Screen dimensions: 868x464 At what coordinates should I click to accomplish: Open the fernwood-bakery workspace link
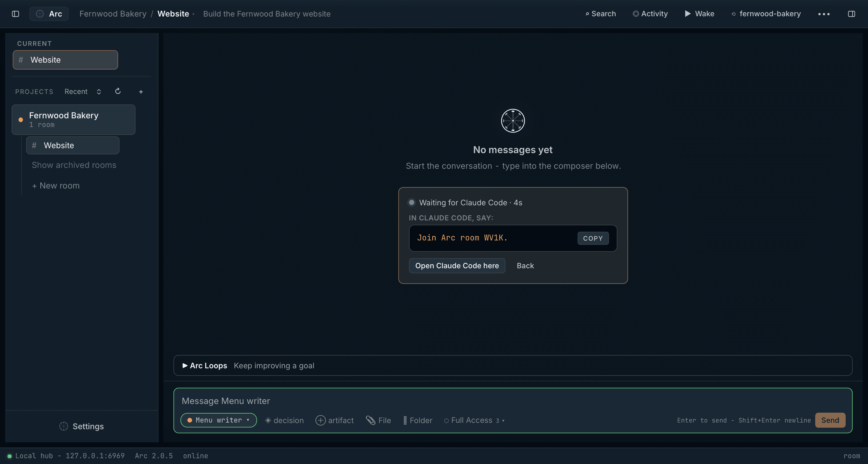click(x=766, y=14)
